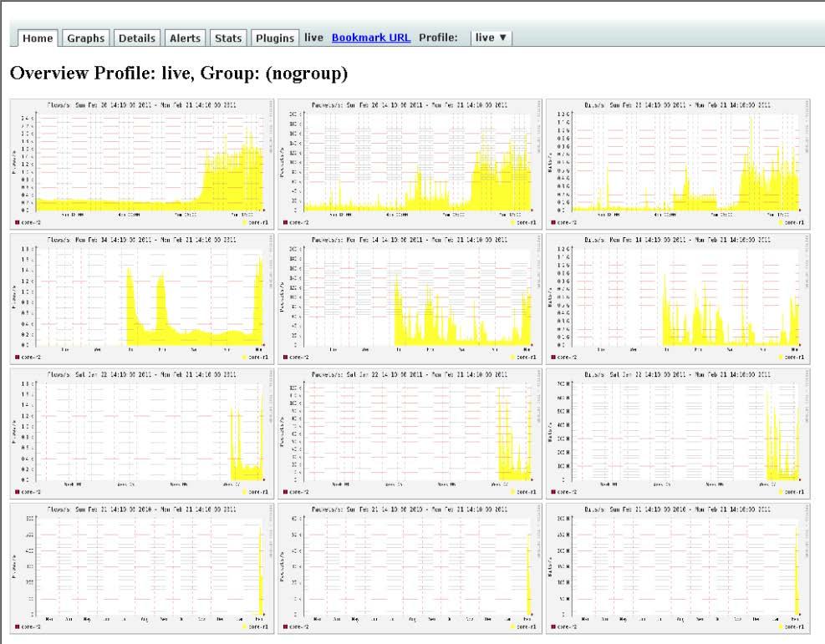Select the monthly Packets/s graph from Jan 22
The height and width of the screenshot is (644, 825).
pos(410,434)
